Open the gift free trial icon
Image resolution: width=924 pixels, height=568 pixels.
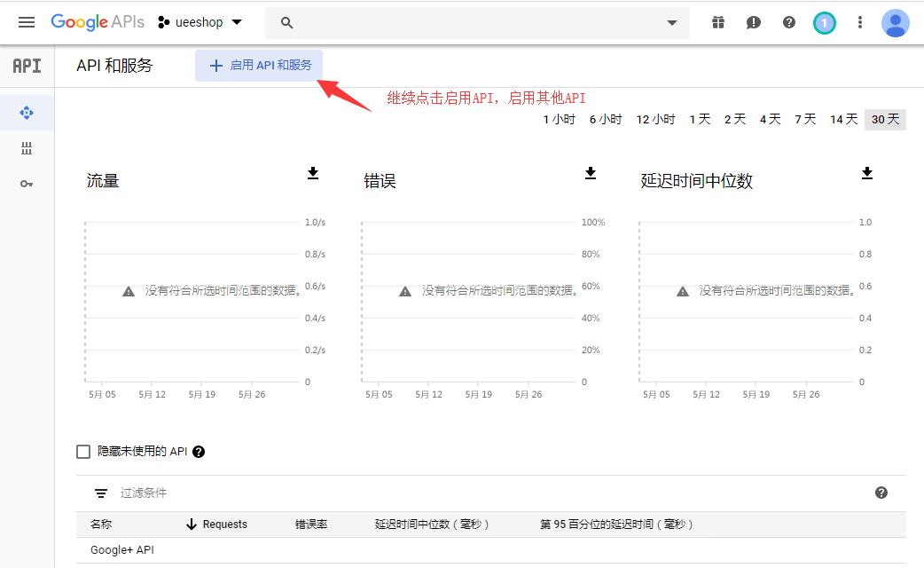coord(717,22)
